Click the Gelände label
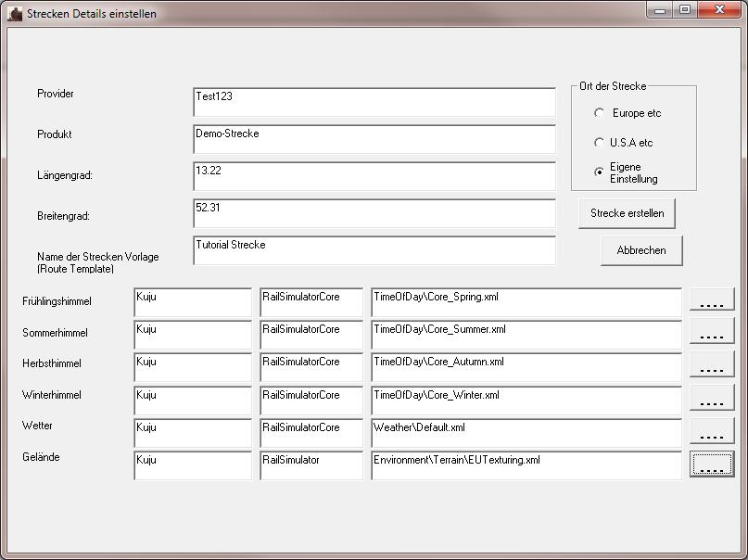 click(x=41, y=457)
